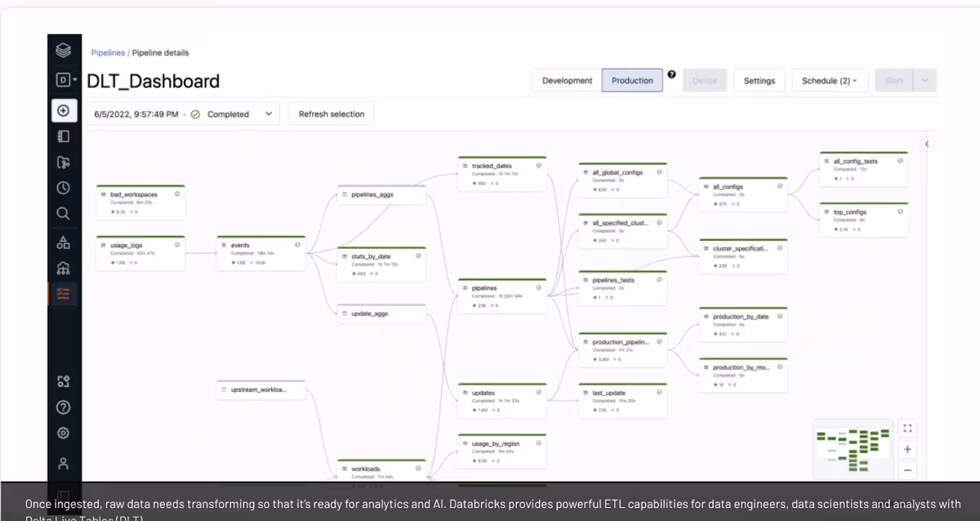Switch pipeline to Production mode
980x521 pixels.
(x=632, y=80)
